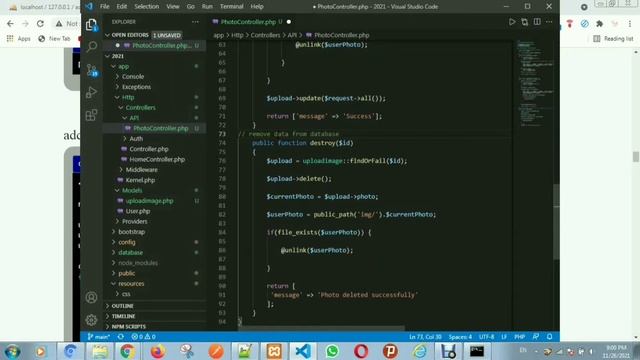
Task: Open the Terminal menu
Action: pyautogui.click(x=231, y=7)
